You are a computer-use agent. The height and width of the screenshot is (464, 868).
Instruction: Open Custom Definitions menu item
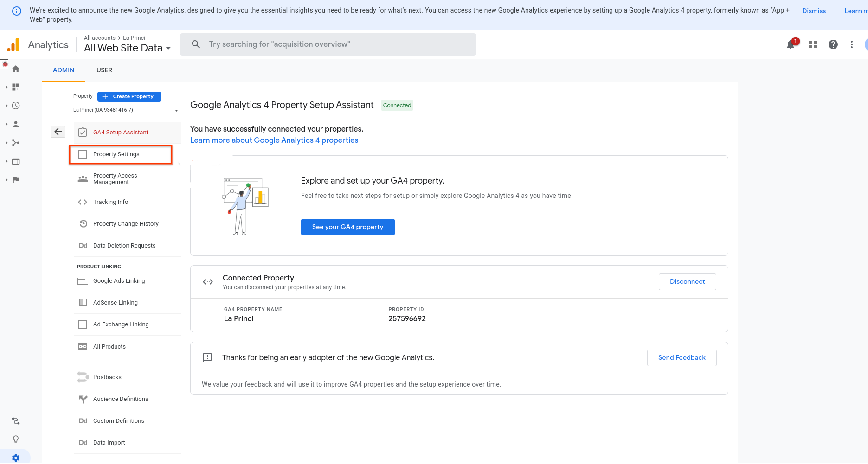(x=128, y=421)
